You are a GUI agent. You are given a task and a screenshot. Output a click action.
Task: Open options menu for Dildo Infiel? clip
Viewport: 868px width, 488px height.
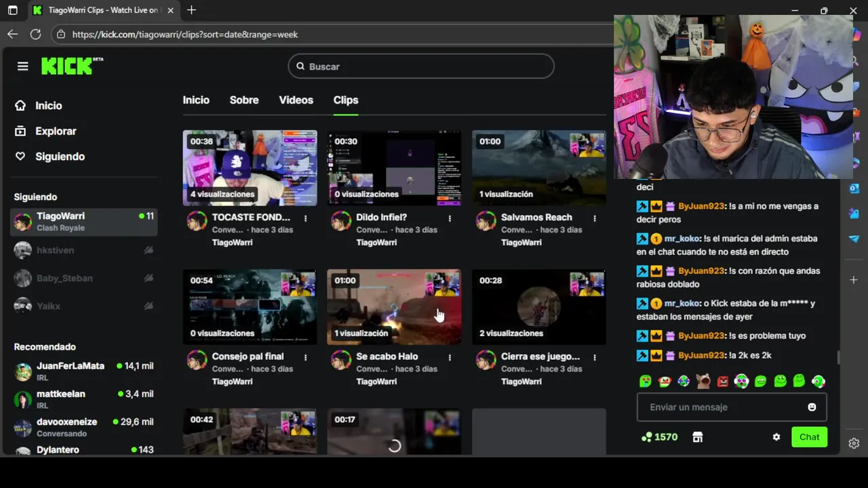pyautogui.click(x=450, y=218)
